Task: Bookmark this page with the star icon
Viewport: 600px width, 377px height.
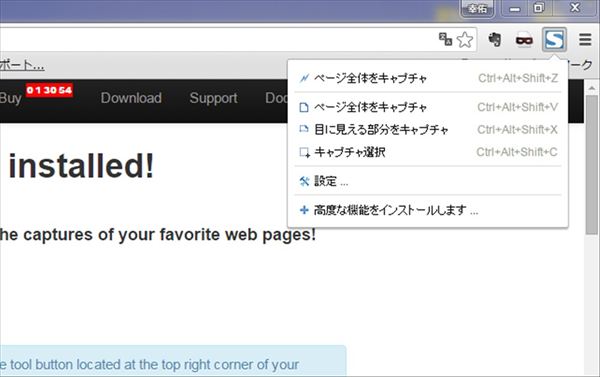Action: coord(465,39)
